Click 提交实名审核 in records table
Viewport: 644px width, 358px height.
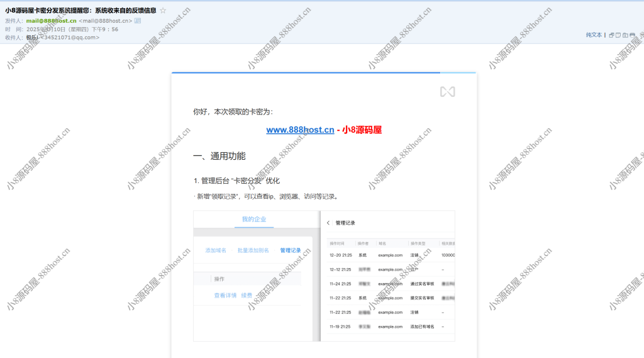point(422,298)
